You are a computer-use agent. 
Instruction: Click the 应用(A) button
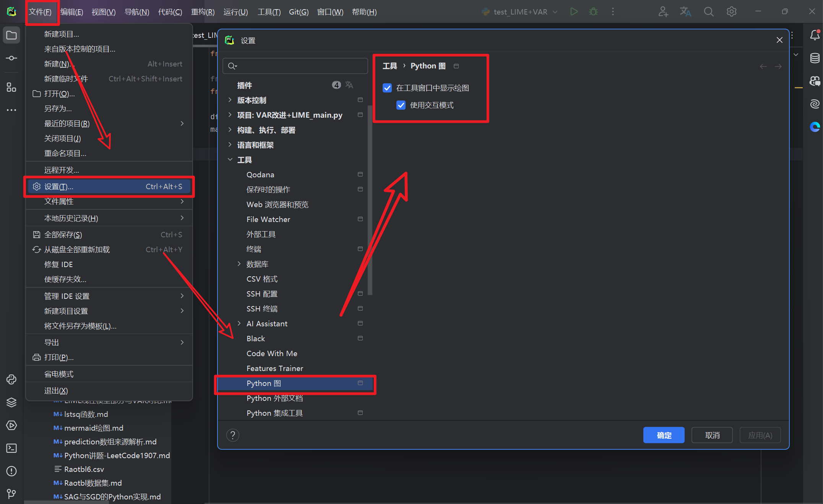click(760, 435)
